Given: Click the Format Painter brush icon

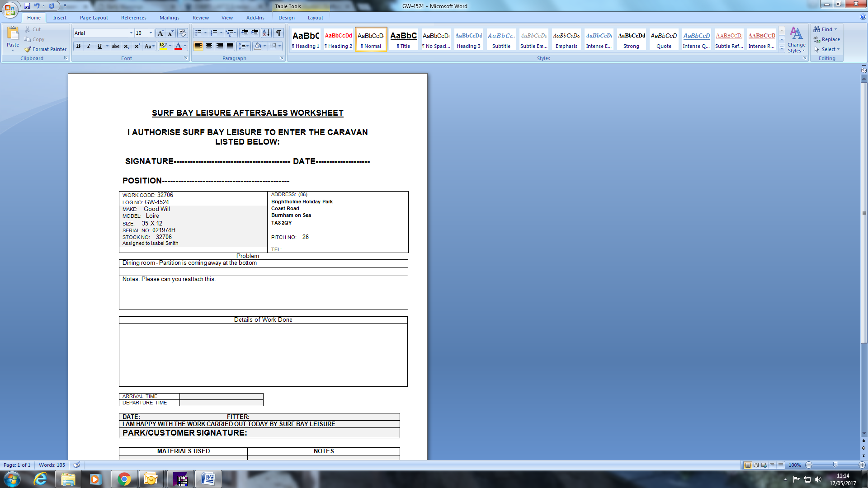Looking at the screenshot, I should [28, 49].
